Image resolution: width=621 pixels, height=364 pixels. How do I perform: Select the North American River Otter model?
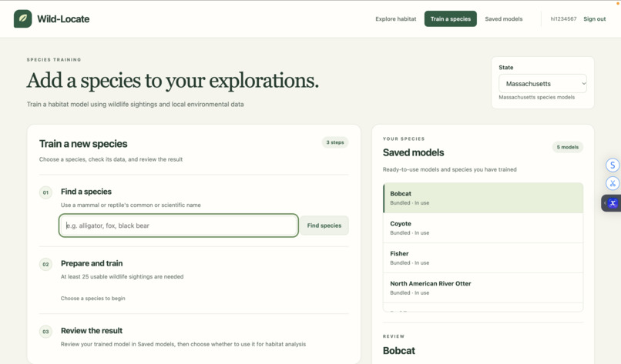[483, 288]
